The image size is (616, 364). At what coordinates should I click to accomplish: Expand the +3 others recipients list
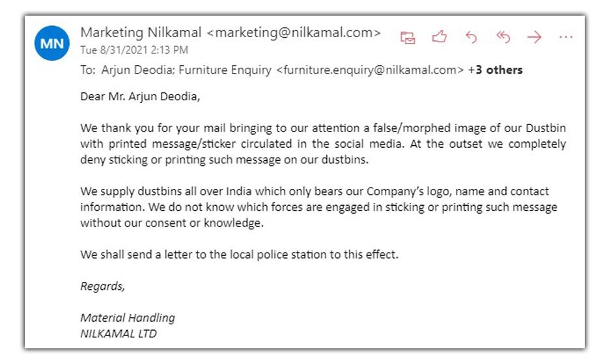[x=495, y=70]
